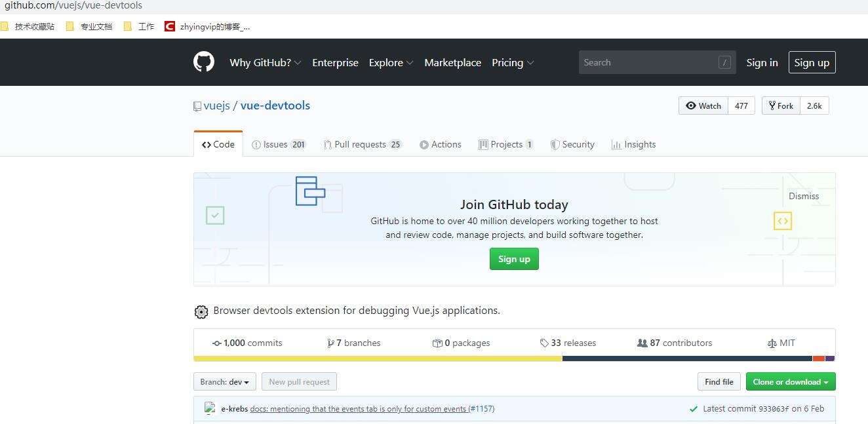
Task: Switch to the Actions tab
Action: [x=441, y=145]
